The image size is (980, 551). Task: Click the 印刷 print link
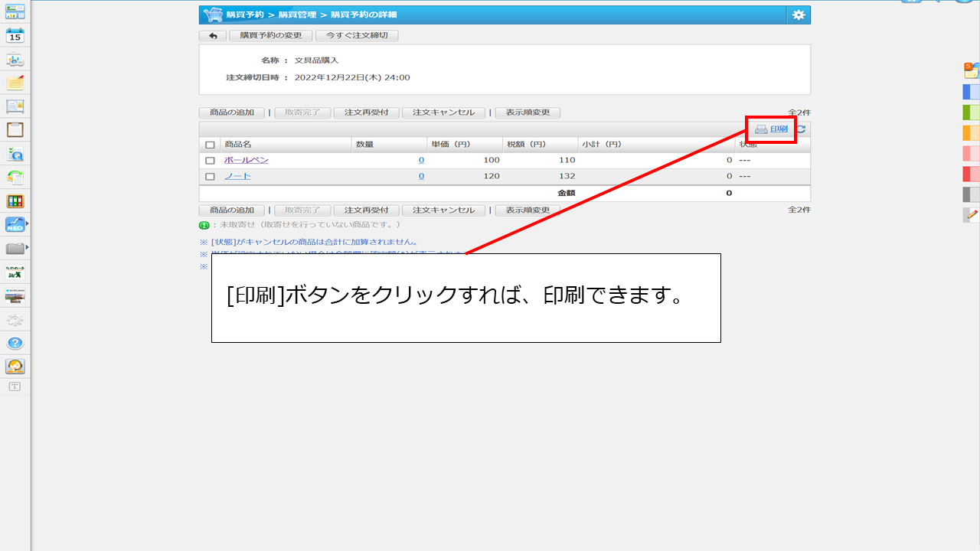pyautogui.click(x=778, y=129)
